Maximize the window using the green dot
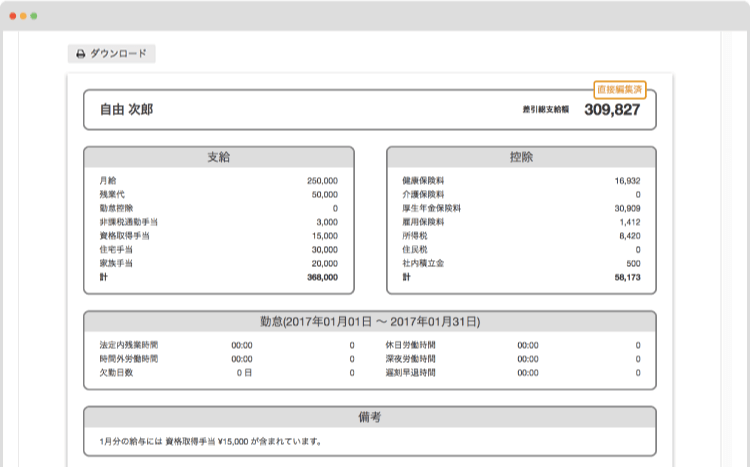This screenshot has width=750, height=467. [x=34, y=17]
